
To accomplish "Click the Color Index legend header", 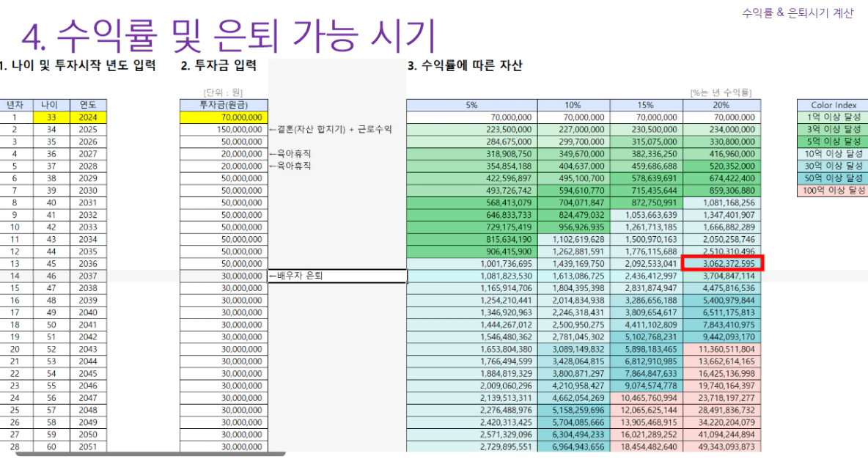I will coord(833,105).
